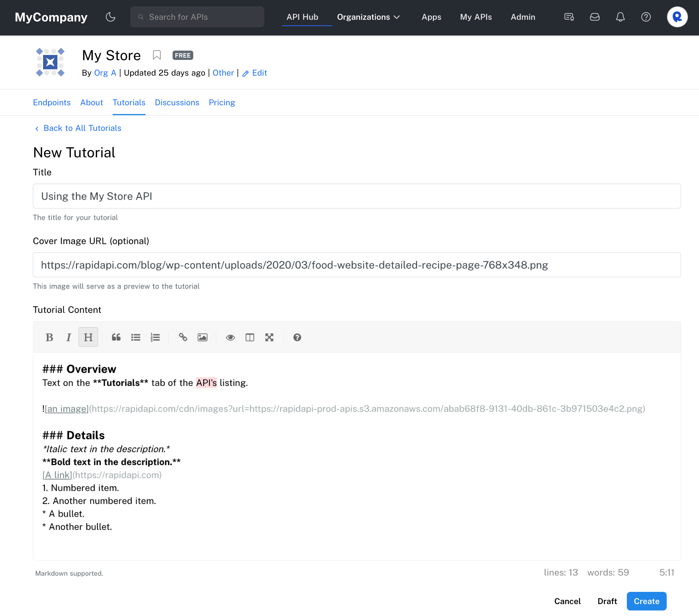Image resolution: width=699 pixels, height=616 pixels.
Task: Bookmark the My Store API
Action: point(157,55)
